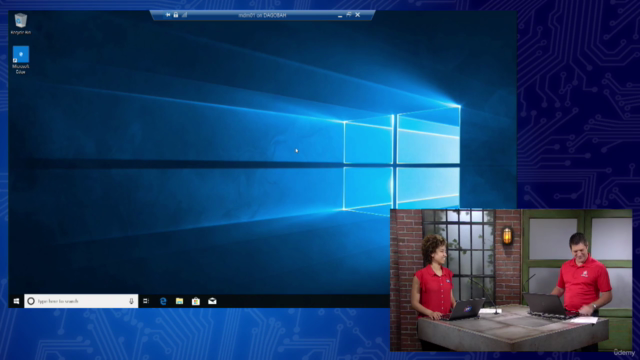Activate the search microphone icon
The height and width of the screenshot is (360, 640).
pyautogui.click(x=131, y=301)
